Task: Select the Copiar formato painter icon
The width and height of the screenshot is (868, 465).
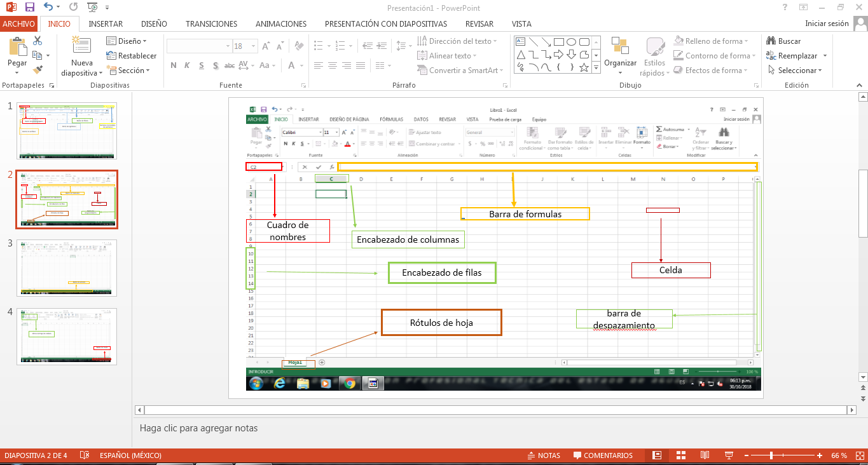Action: click(x=38, y=70)
